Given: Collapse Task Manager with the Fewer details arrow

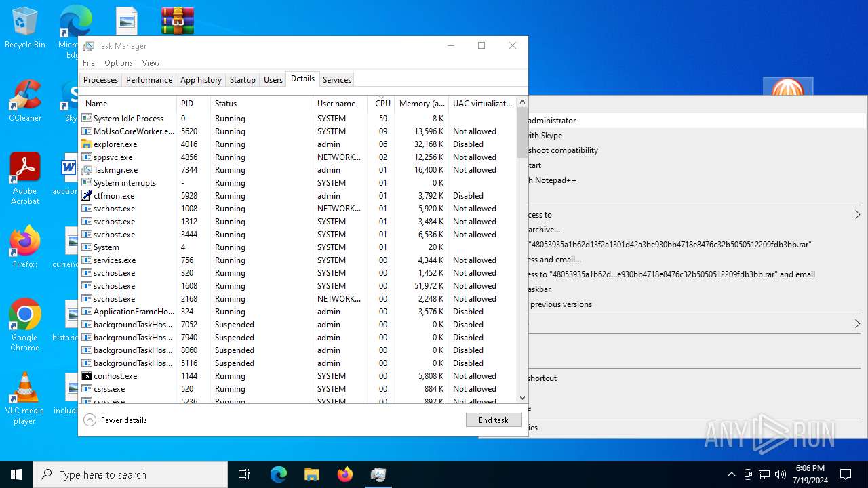Looking at the screenshot, I should [x=90, y=420].
